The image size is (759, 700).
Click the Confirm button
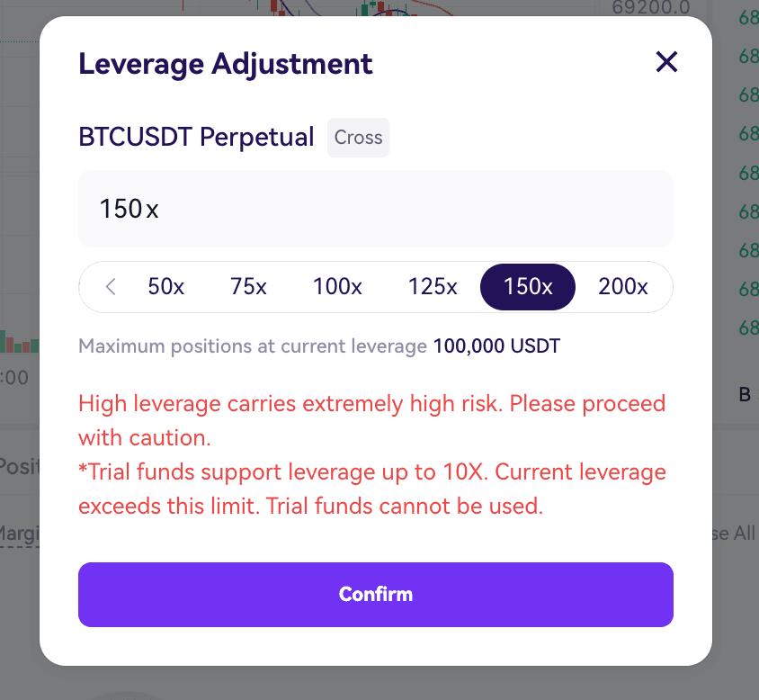(x=376, y=595)
